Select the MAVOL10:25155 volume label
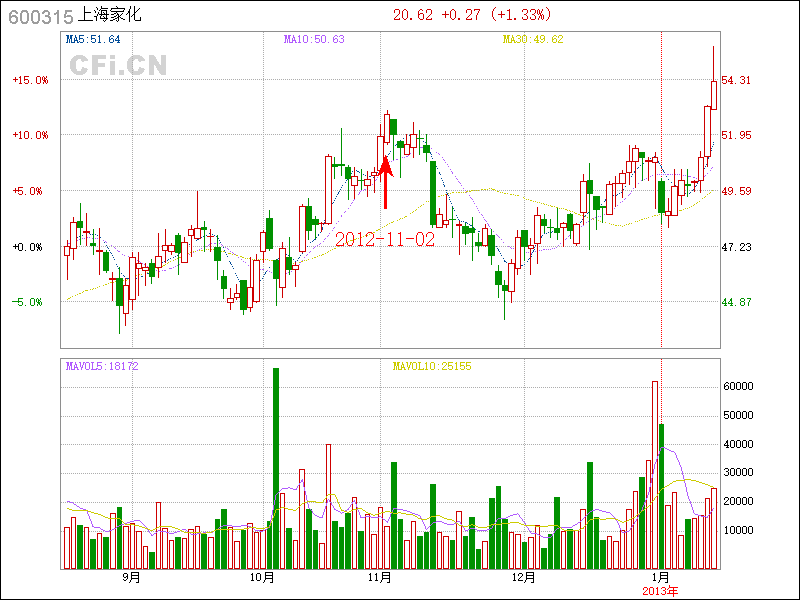The image size is (800, 600). click(431, 367)
